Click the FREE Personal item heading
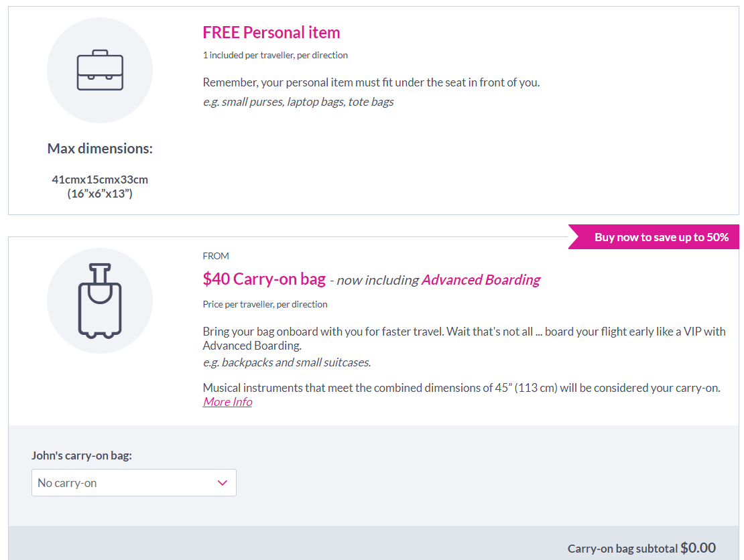This screenshot has height=560, width=744. click(271, 32)
